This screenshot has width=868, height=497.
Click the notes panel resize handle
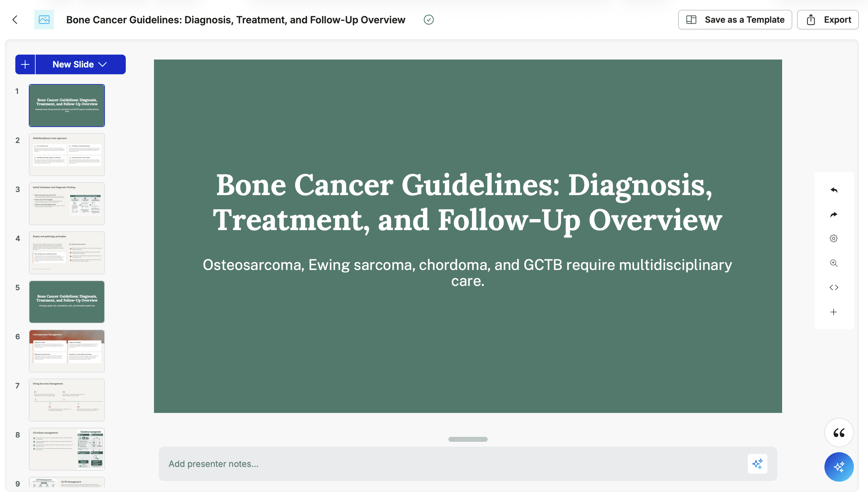click(x=468, y=439)
